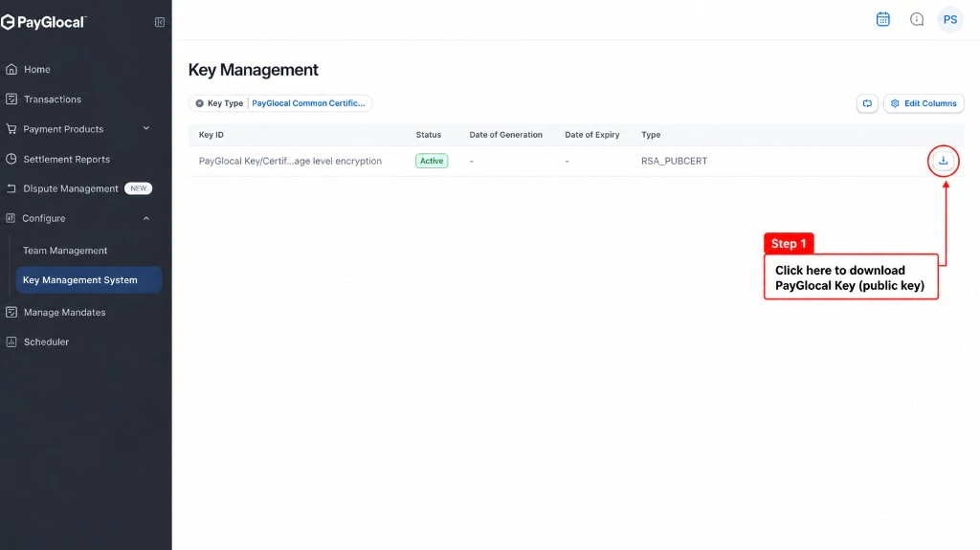Click the Key Management page title
Screen dimensions: 980x550
(x=253, y=70)
